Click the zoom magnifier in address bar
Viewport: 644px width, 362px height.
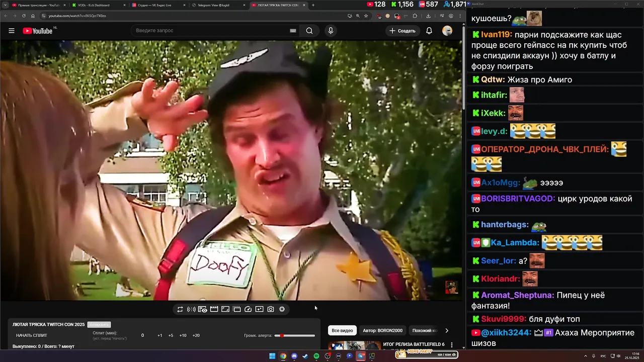click(358, 16)
